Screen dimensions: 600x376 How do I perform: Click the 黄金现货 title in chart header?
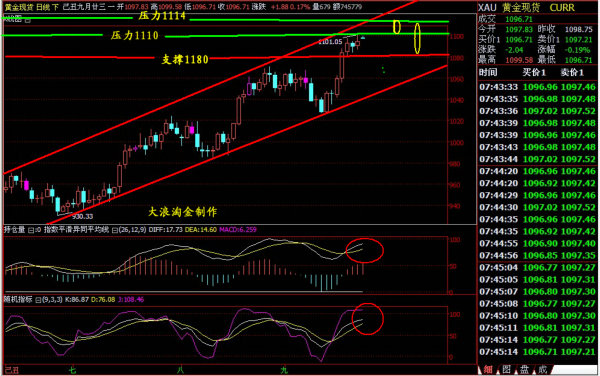[x=19, y=7]
